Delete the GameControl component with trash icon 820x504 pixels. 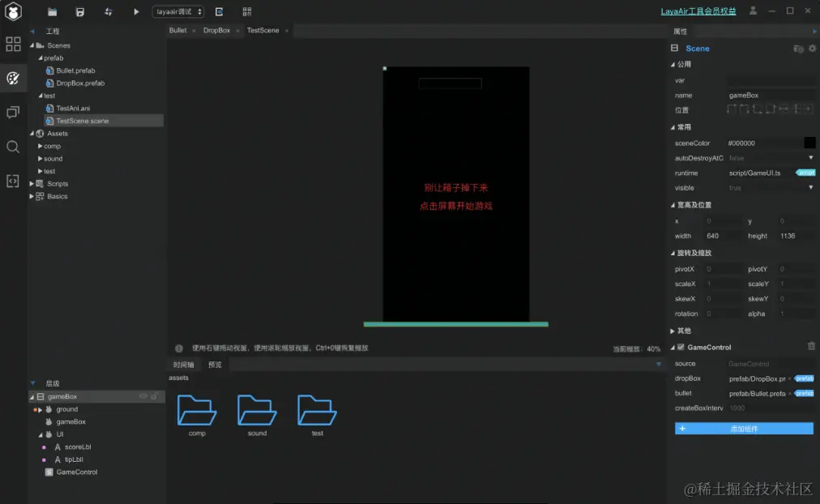[x=811, y=346]
